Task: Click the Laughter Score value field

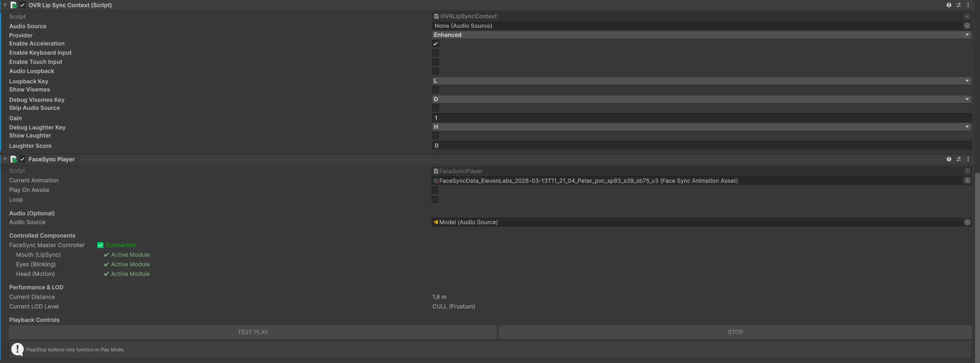Action: click(702, 146)
